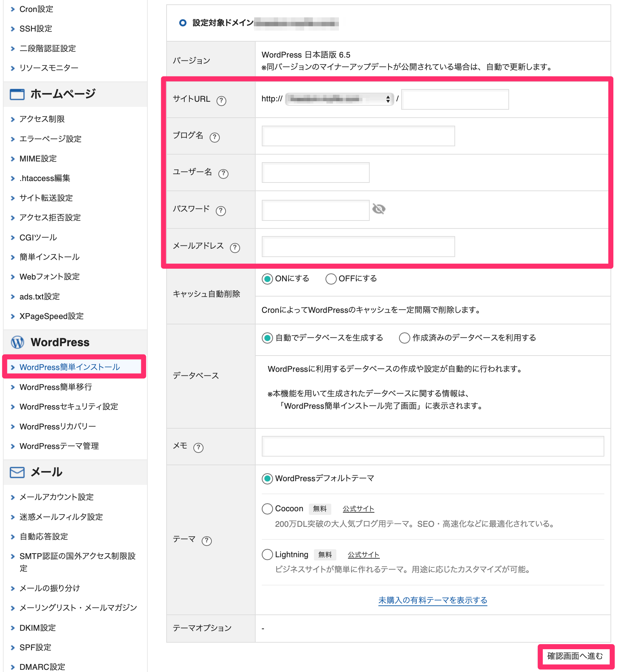Viewport: 617px width, 672px height.
Task: Open SSH設定 in sidebar
Action: tap(36, 29)
